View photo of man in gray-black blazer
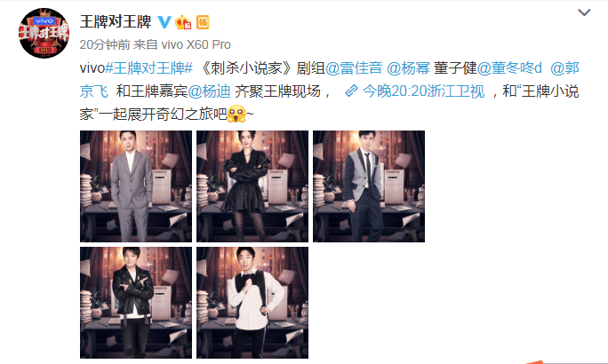 (x=369, y=186)
